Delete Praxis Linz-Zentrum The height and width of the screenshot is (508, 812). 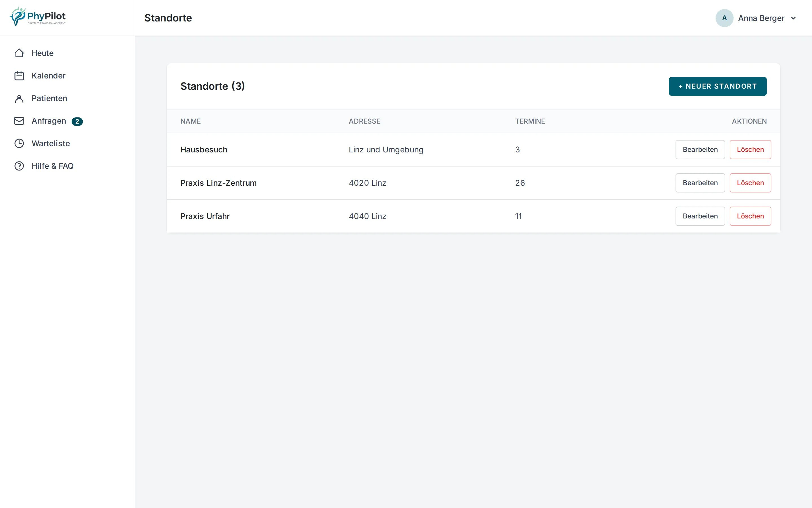click(x=750, y=183)
